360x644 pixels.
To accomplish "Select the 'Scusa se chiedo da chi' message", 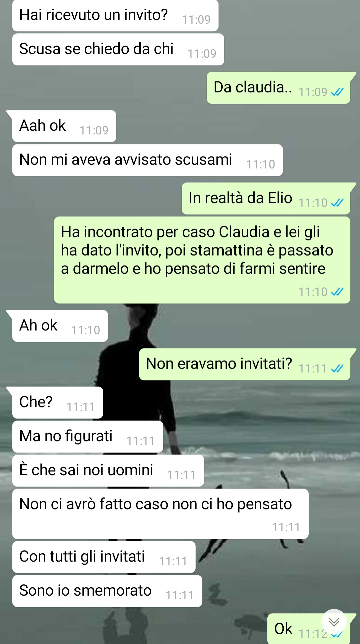I will click(x=118, y=49).
